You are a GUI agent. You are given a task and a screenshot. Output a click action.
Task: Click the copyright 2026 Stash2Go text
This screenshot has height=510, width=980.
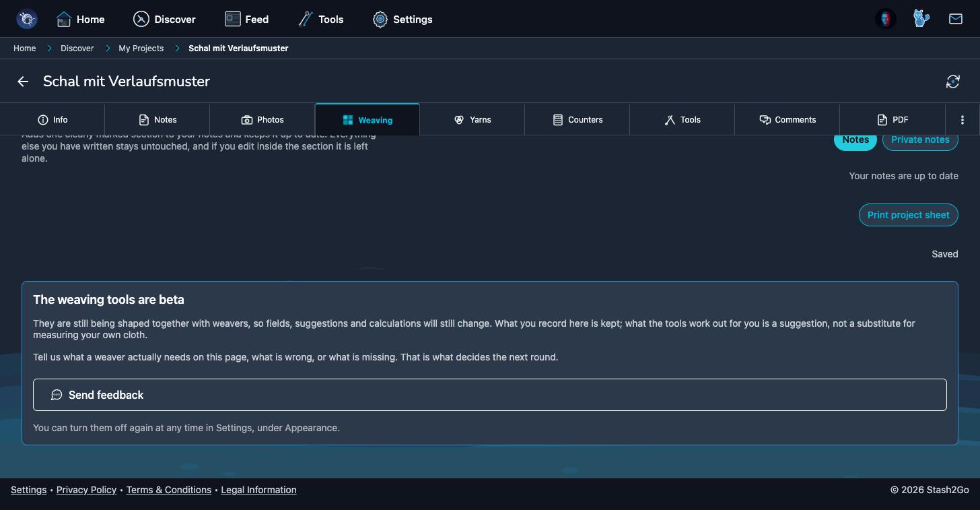(x=930, y=490)
